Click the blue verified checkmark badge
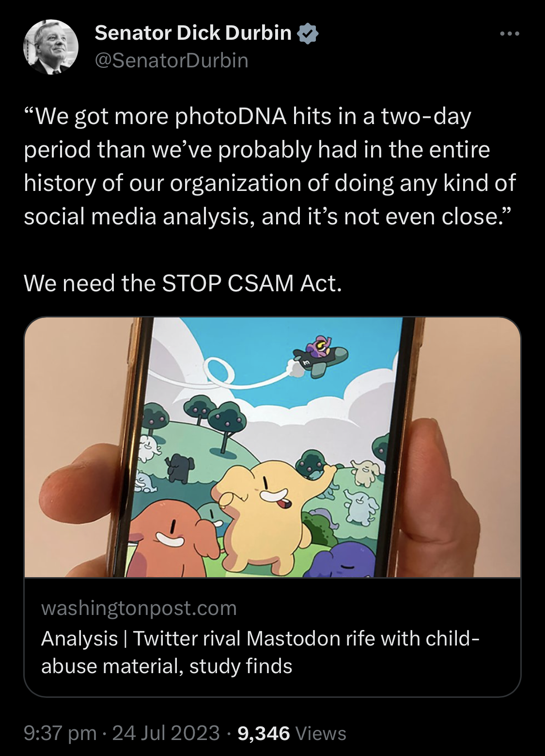Image resolution: width=545 pixels, height=756 pixels. [308, 33]
